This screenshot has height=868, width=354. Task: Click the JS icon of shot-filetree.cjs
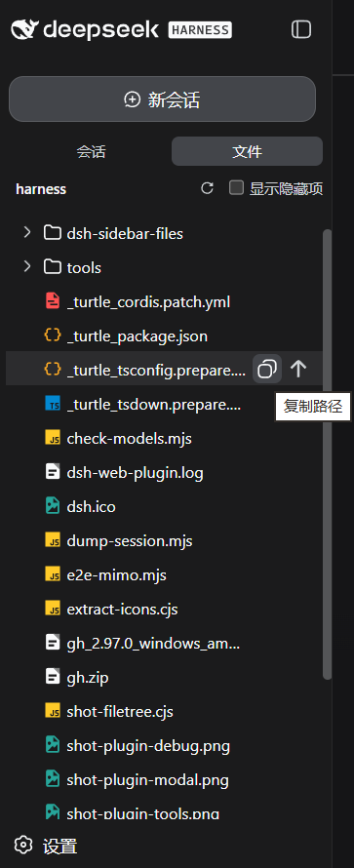click(53, 711)
